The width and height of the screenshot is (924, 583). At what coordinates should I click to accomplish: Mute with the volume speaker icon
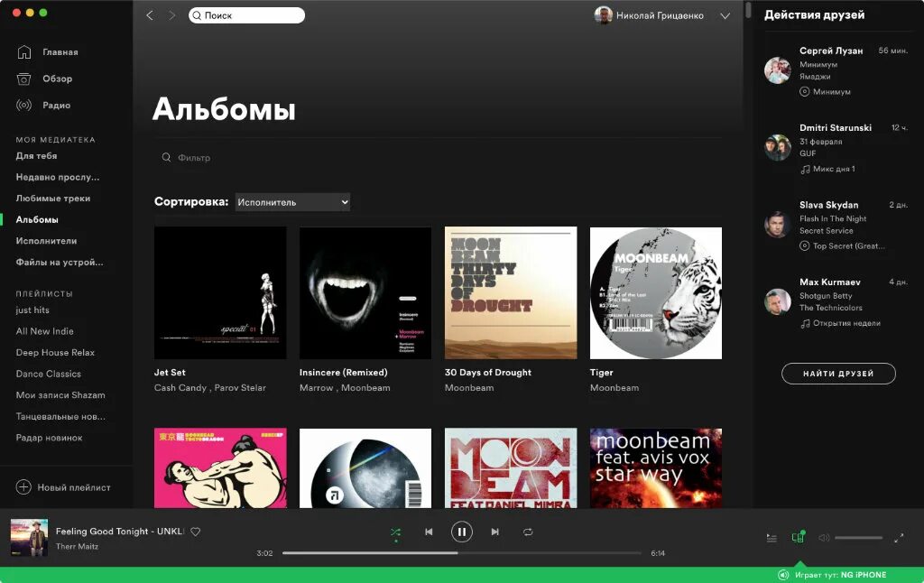point(824,538)
